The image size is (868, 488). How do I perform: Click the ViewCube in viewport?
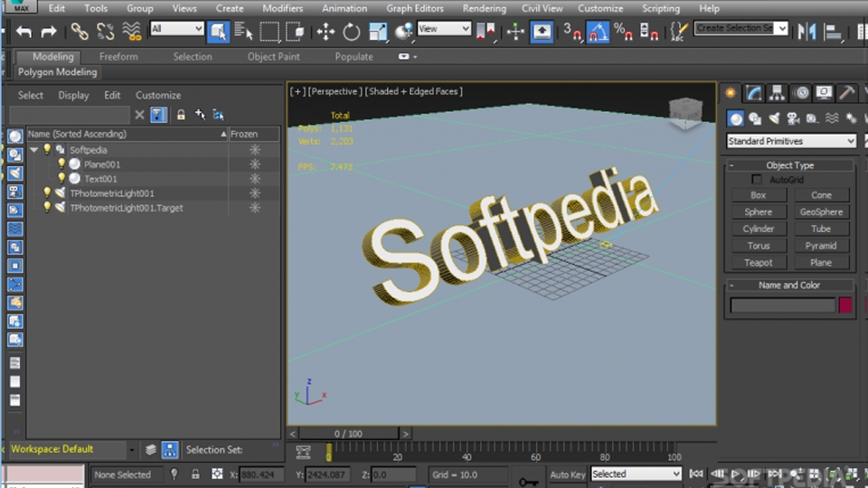(685, 113)
